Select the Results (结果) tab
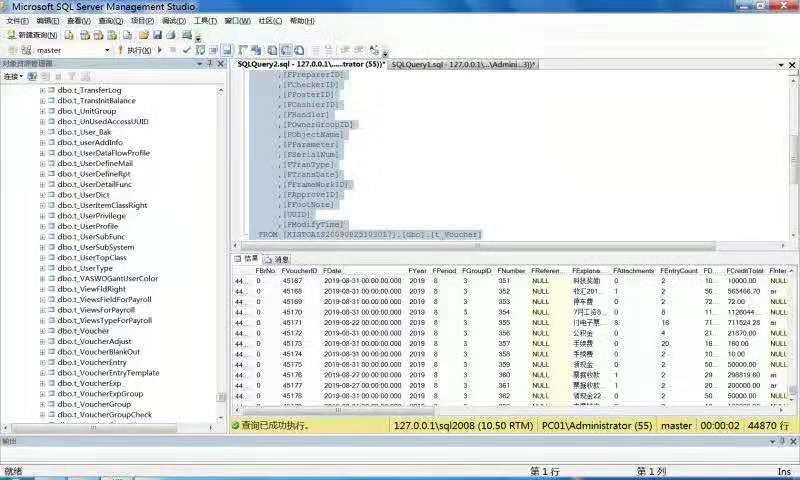Screen dimensions: 800x480 [x=246, y=259]
